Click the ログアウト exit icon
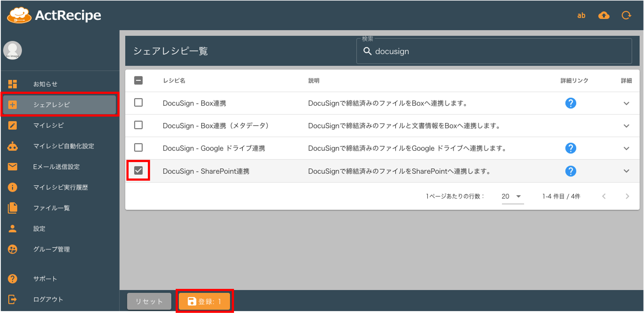This screenshot has height=313, width=644. [x=12, y=299]
